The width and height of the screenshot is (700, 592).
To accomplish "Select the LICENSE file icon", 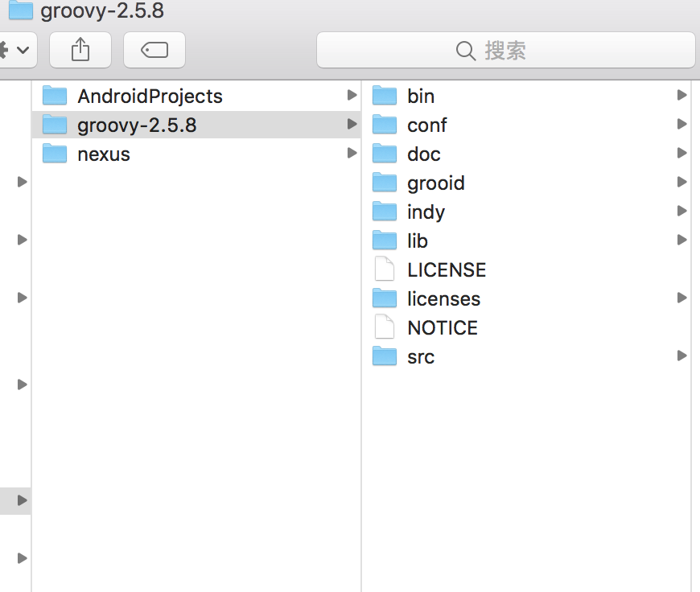I will click(385, 269).
